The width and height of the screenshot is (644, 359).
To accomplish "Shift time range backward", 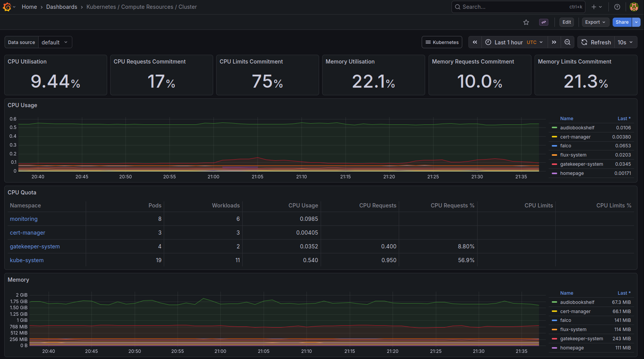I will click(475, 42).
